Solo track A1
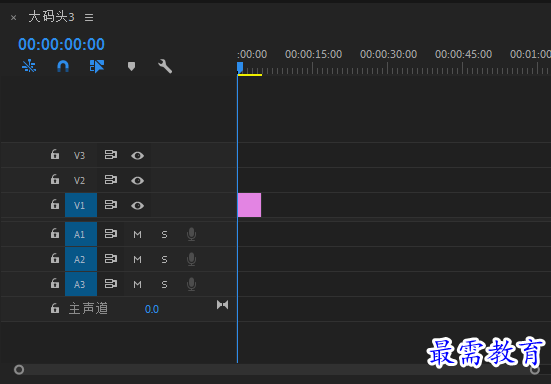This screenshot has height=384, width=551. [x=164, y=234]
